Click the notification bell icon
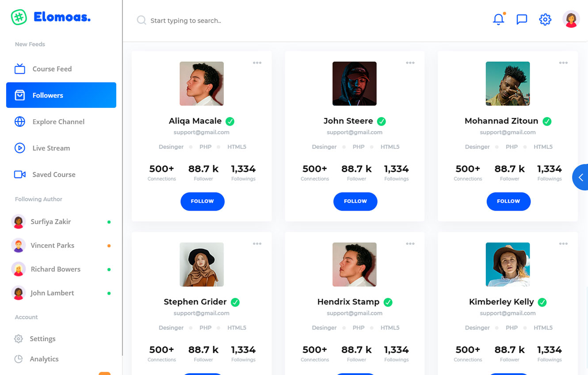This screenshot has width=588, height=375. [x=498, y=19]
